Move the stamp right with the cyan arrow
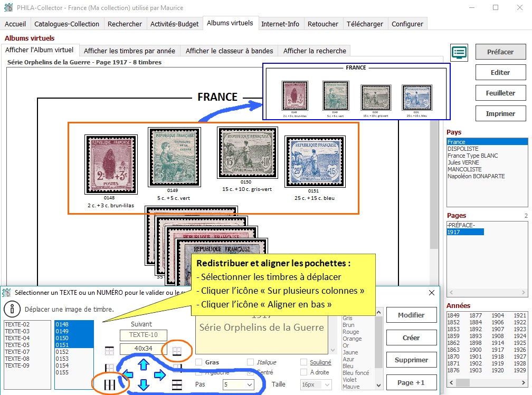 coord(160,374)
